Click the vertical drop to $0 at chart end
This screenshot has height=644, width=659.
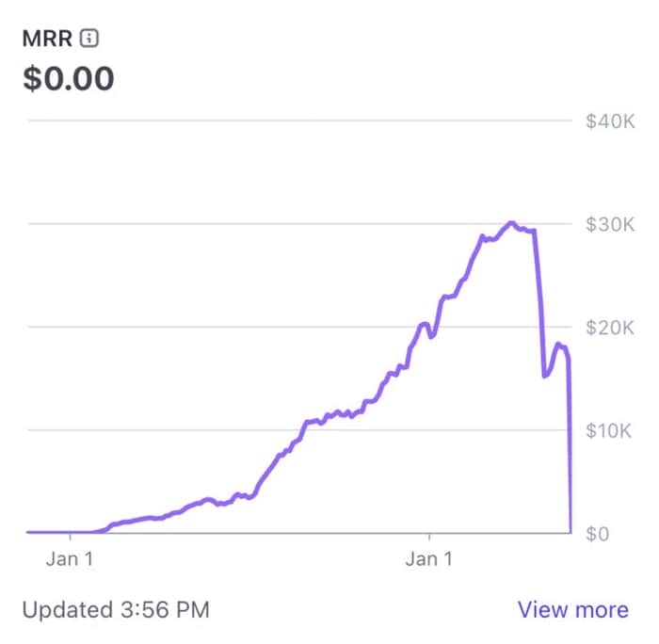pyautogui.click(x=570, y=445)
